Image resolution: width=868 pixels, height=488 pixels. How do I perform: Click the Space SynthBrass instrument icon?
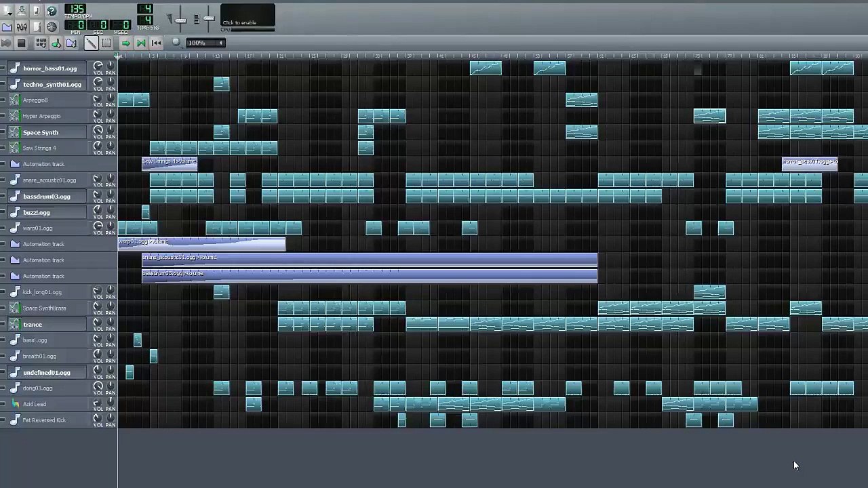pyautogui.click(x=15, y=308)
